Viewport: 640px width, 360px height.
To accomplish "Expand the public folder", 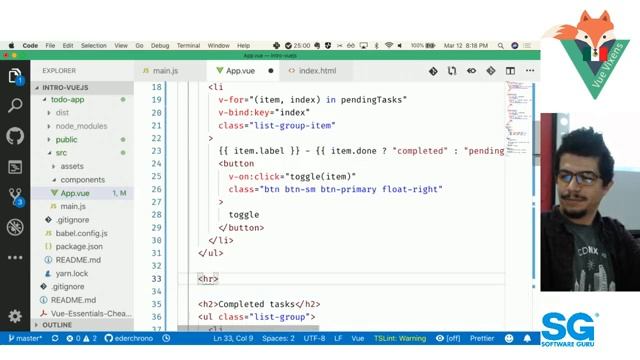I will [82, 140].
